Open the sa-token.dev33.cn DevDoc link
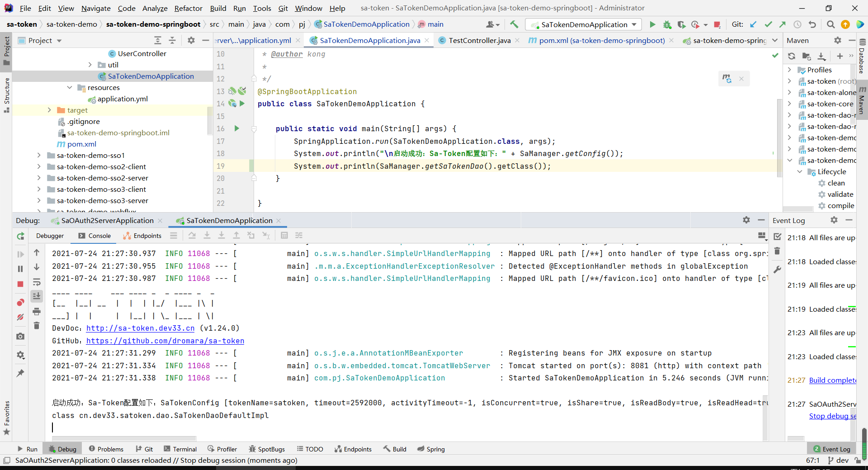Image resolution: width=868 pixels, height=470 pixels. tap(140, 328)
